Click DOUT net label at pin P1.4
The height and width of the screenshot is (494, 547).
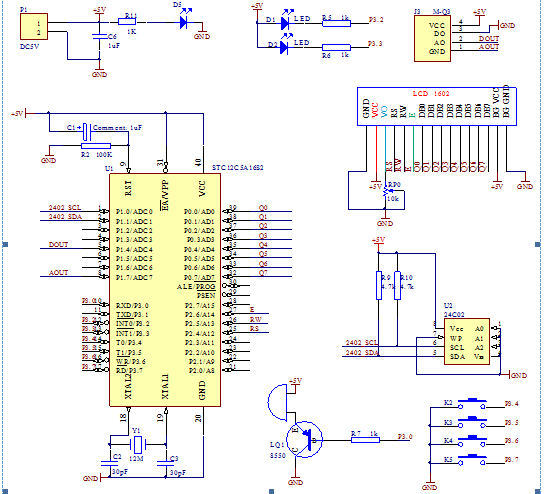coord(58,245)
